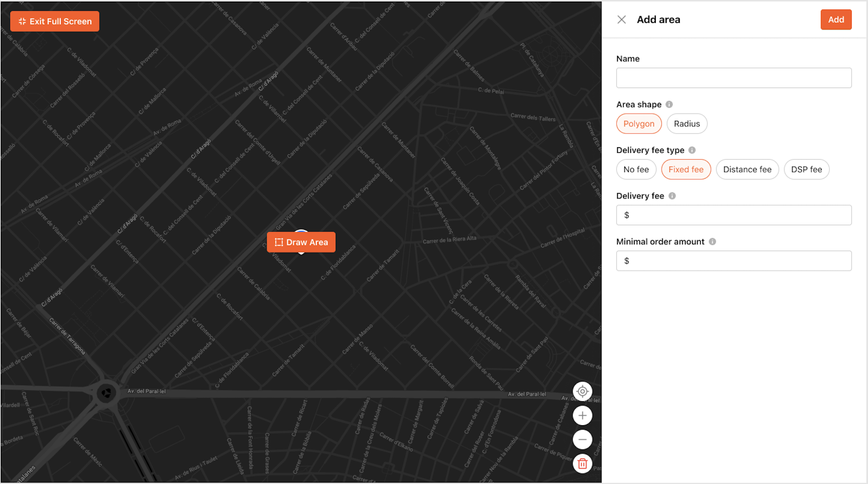Click the Minimal order amount field
The height and width of the screenshot is (484, 868).
734,261
